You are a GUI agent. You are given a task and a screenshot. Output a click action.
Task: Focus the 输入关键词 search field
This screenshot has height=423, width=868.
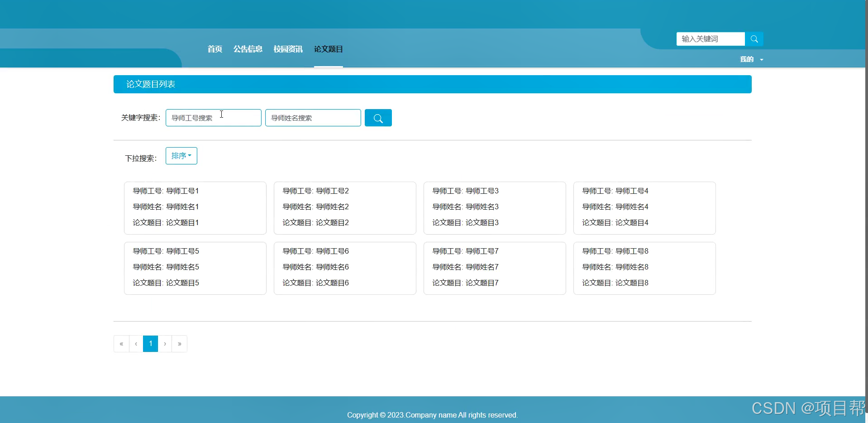711,39
